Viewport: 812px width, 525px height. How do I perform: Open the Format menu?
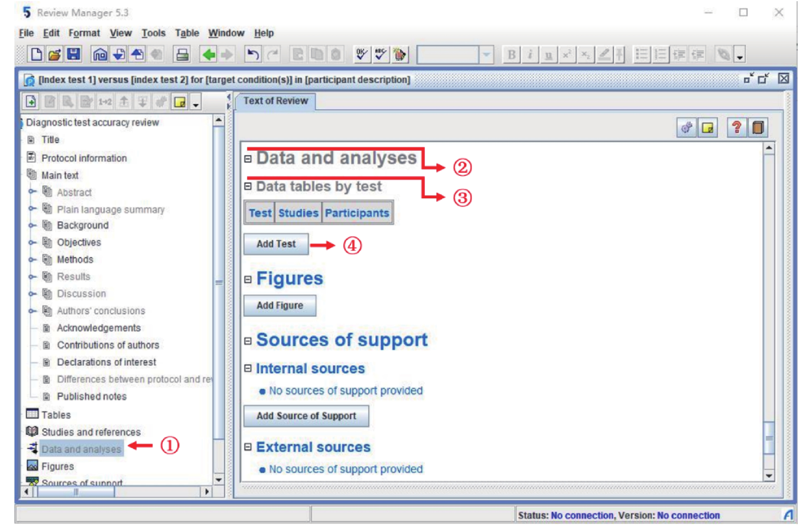[x=84, y=33]
